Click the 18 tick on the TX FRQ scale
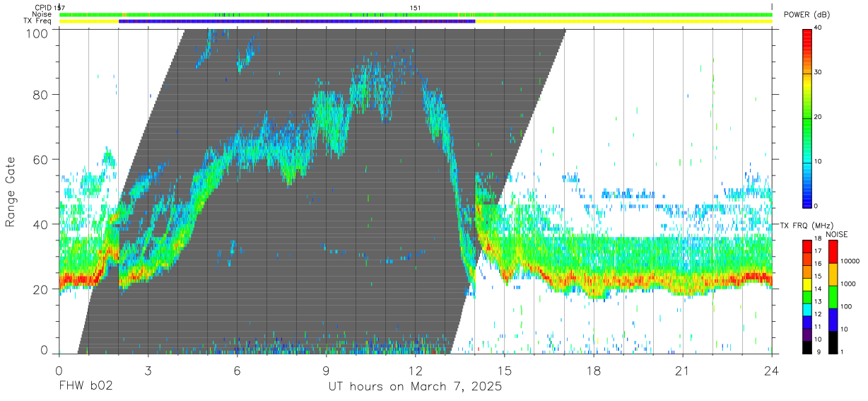 tap(818, 238)
